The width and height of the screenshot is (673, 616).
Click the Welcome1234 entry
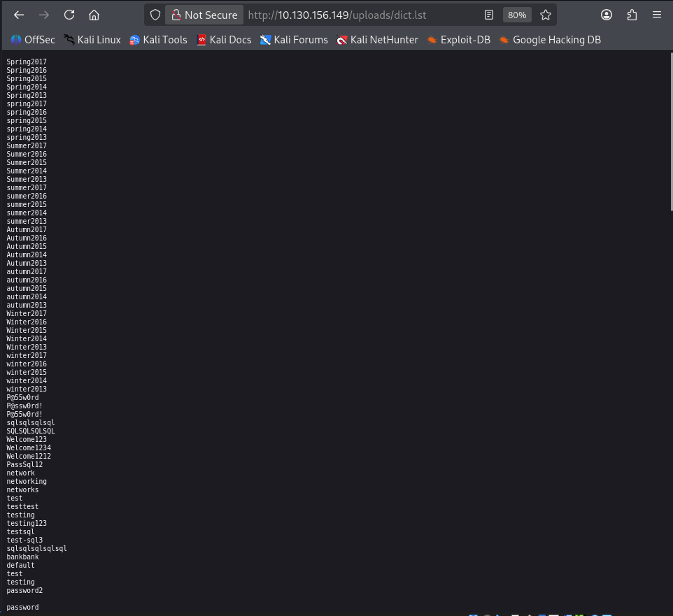29,448
